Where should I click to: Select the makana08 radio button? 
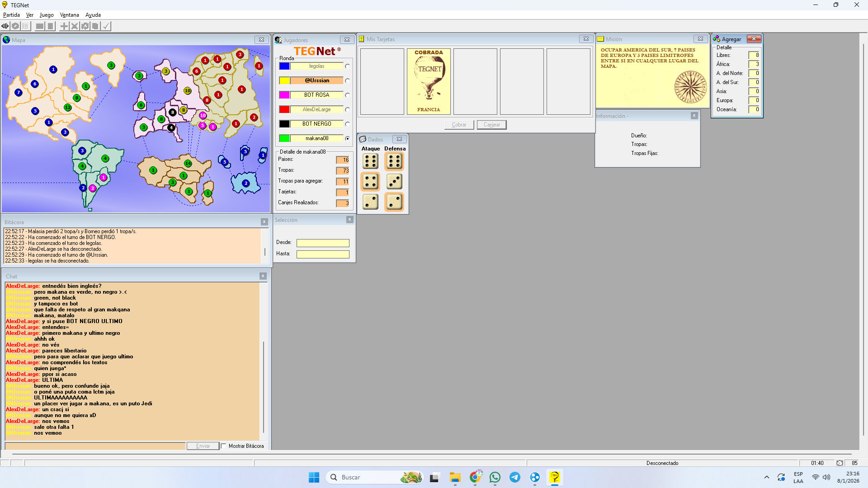click(x=347, y=138)
